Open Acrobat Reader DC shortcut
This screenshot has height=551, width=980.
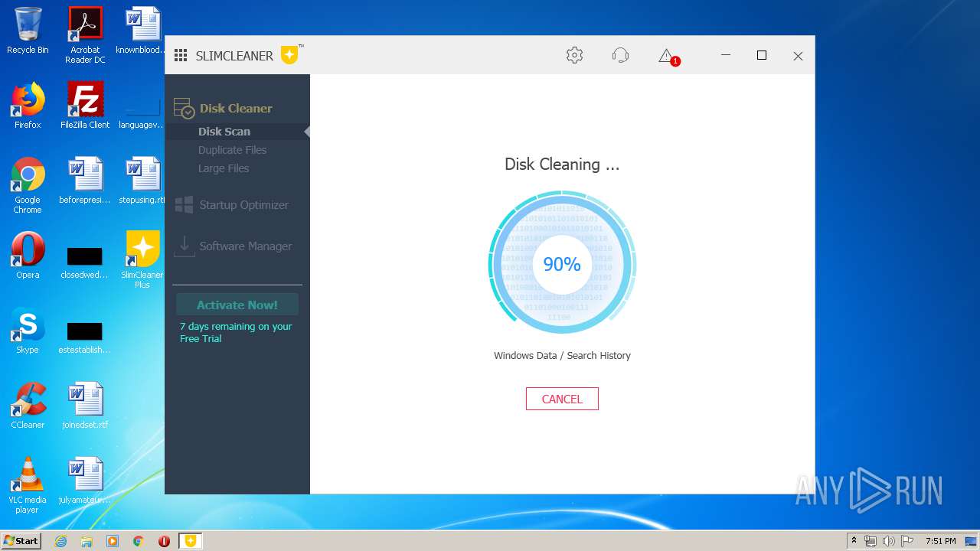point(85,35)
